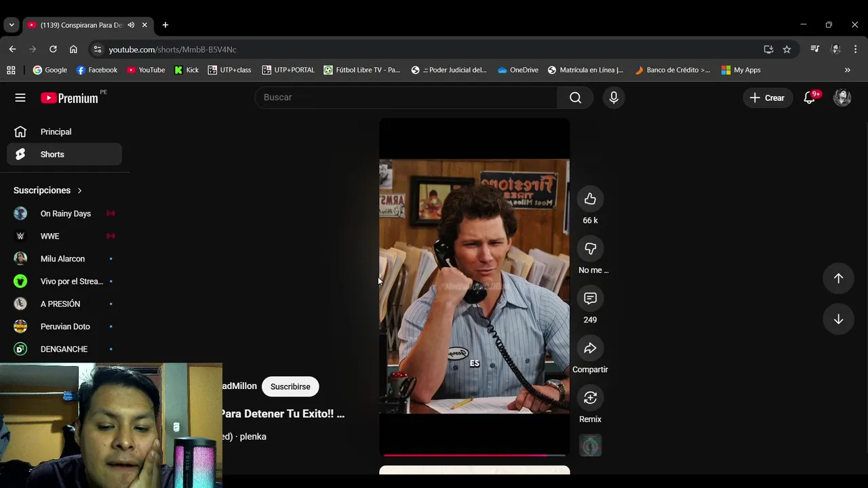Open the Poder Judicial bookmark
Viewport: 868px width, 488px height.
click(449, 70)
